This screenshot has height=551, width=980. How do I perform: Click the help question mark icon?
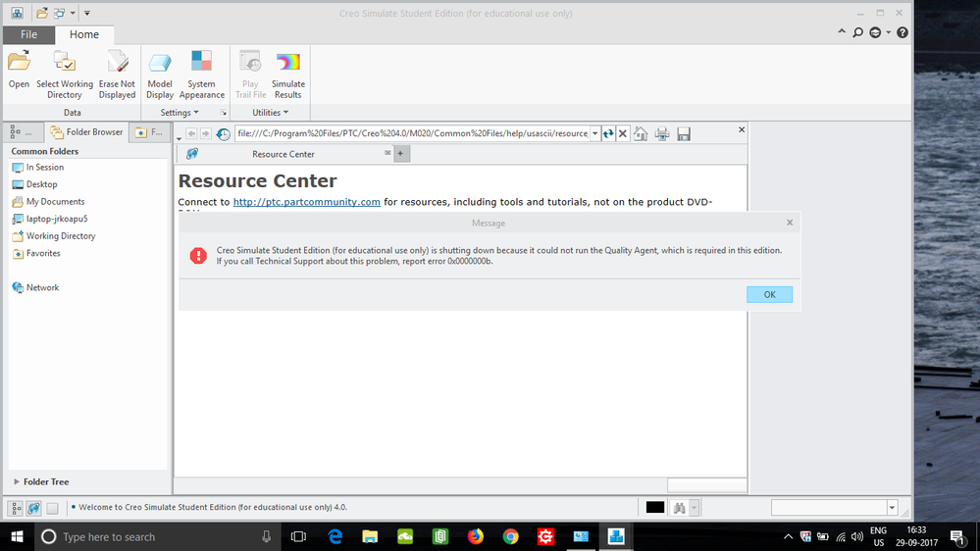coord(903,32)
